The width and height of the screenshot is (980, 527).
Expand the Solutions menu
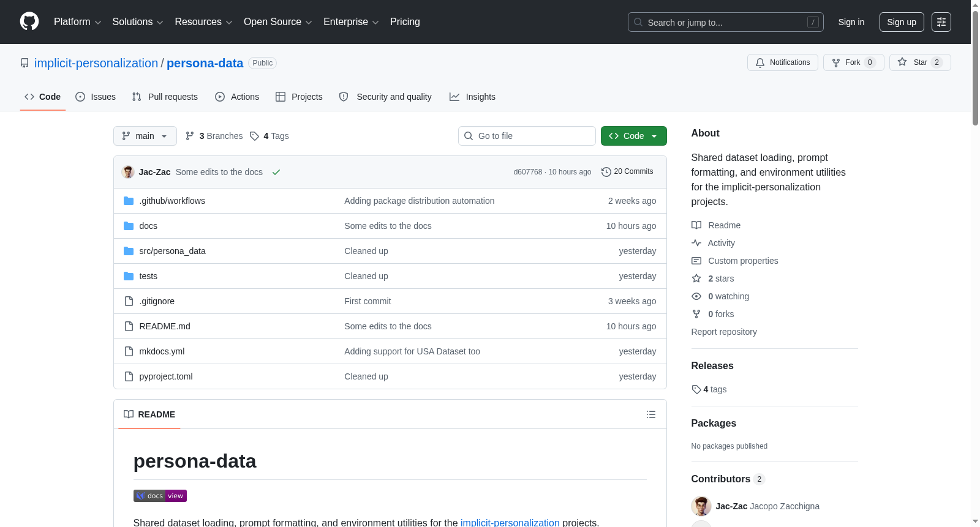point(138,22)
